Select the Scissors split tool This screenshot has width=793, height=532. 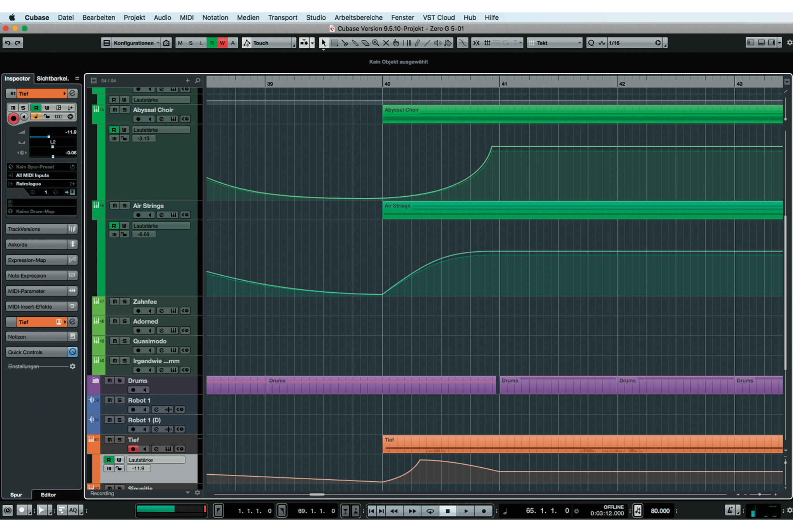coord(345,43)
